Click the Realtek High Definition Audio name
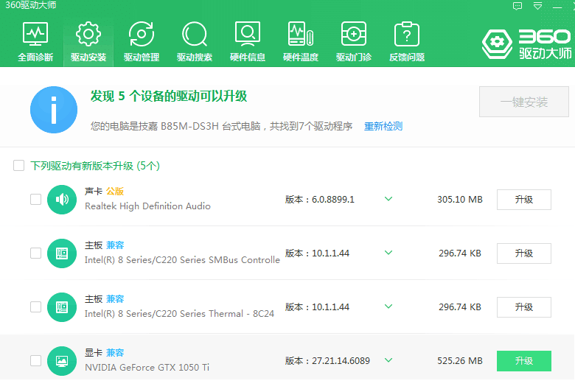 (147, 206)
